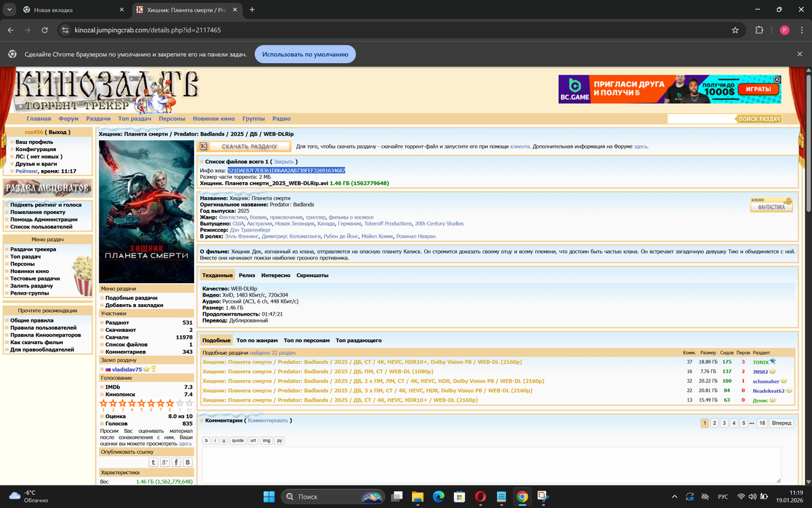Click the Закрыть file list link
The width and height of the screenshot is (812, 508).
pyautogui.click(x=284, y=162)
